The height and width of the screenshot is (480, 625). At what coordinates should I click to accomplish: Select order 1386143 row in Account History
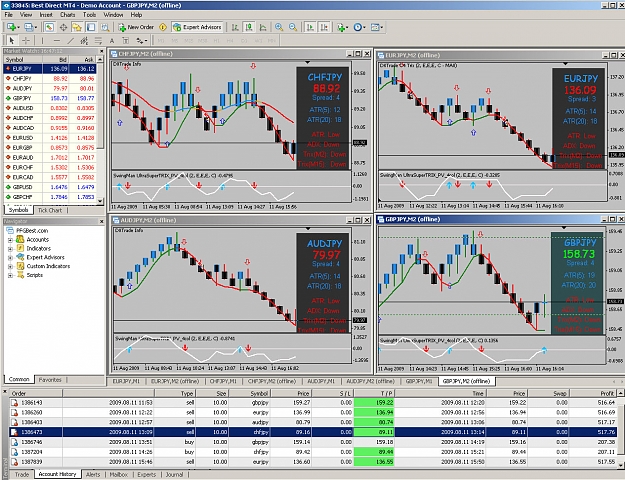[x=313, y=403]
